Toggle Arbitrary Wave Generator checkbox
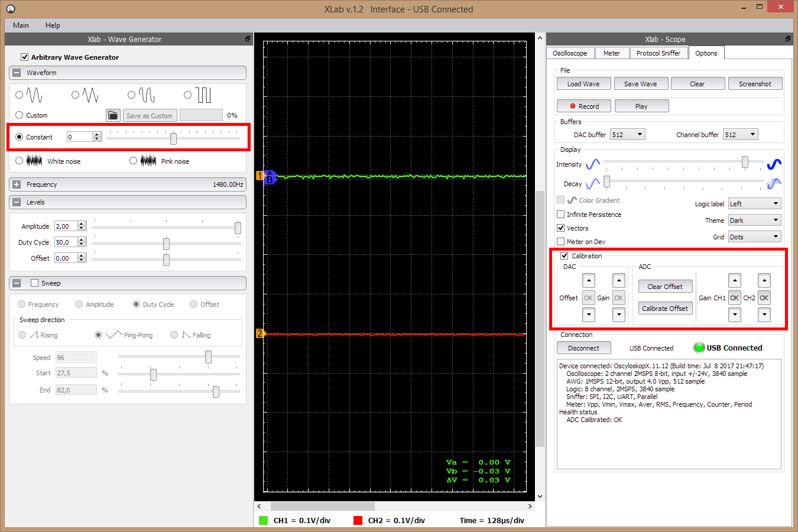 (24, 57)
